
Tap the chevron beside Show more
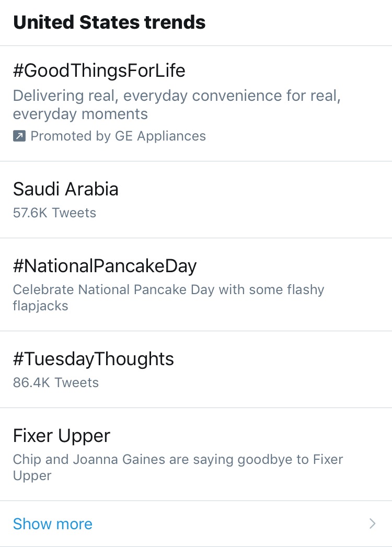[373, 523]
